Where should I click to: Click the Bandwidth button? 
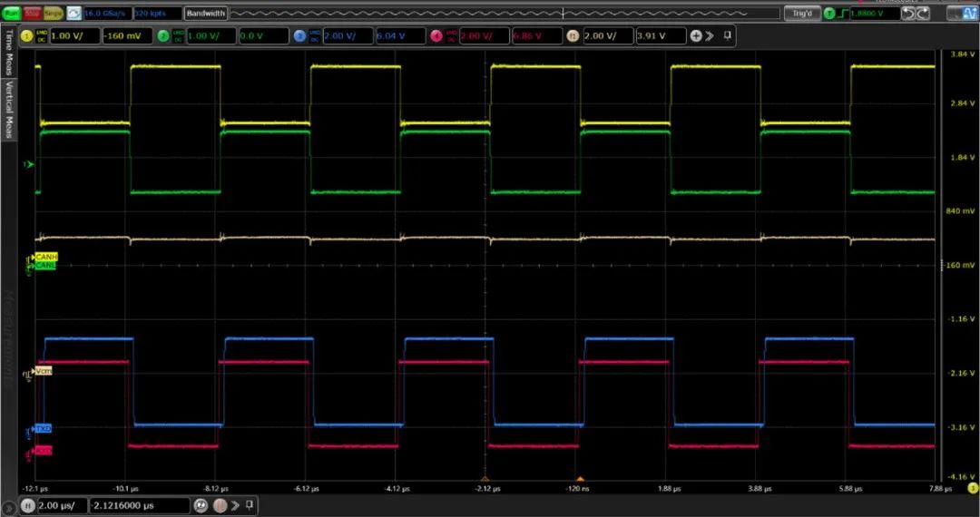tap(206, 13)
